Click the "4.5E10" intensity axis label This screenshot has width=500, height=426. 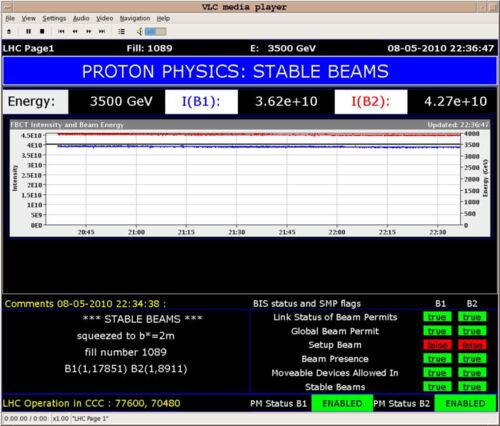click(x=31, y=135)
